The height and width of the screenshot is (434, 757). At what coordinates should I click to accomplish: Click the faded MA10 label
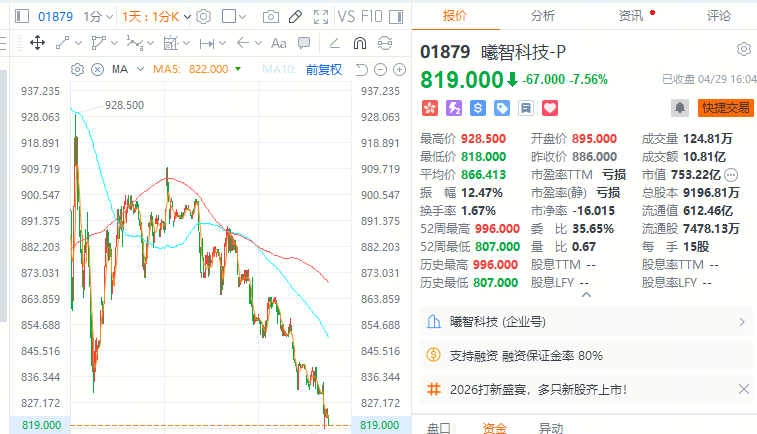pos(279,69)
